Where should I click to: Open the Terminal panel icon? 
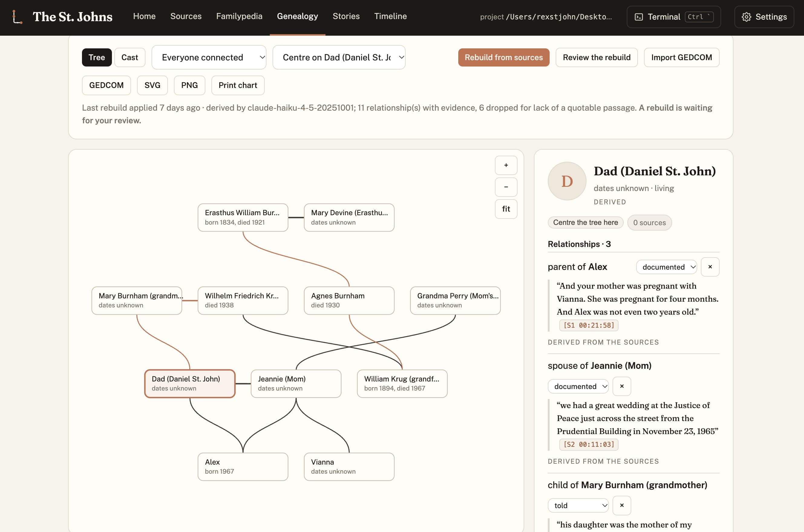pyautogui.click(x=638, y=17)
